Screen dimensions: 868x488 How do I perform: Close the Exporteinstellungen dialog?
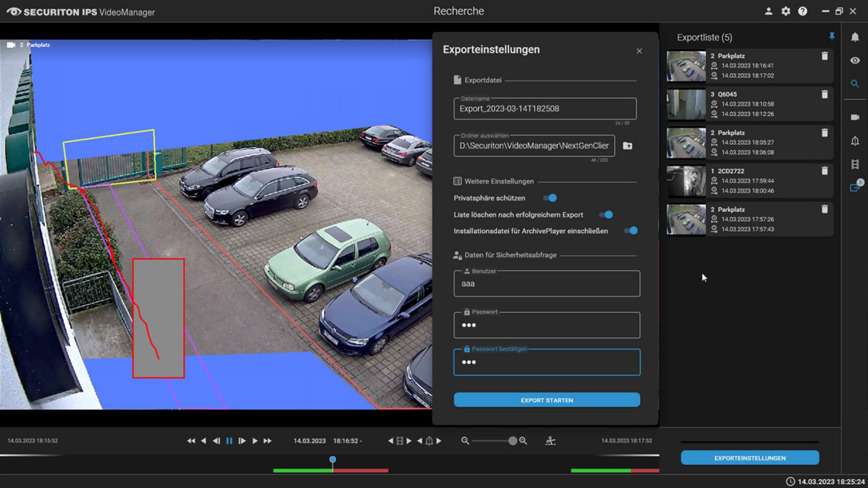639,51
